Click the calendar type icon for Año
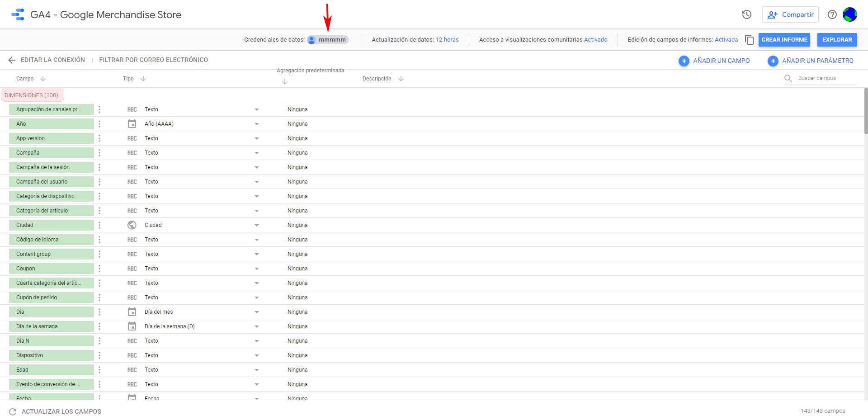The width and height of the screenshot is (868, 420). [132, 124]
